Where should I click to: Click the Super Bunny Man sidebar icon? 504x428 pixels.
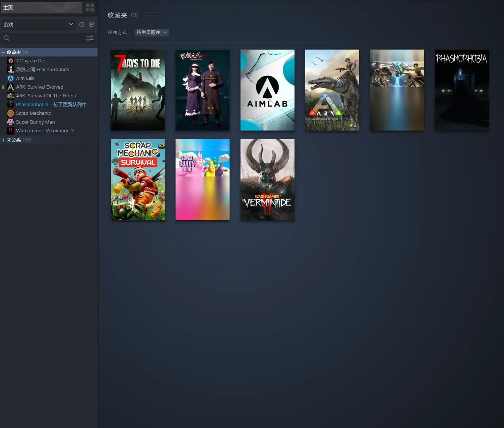coord(11,122)
